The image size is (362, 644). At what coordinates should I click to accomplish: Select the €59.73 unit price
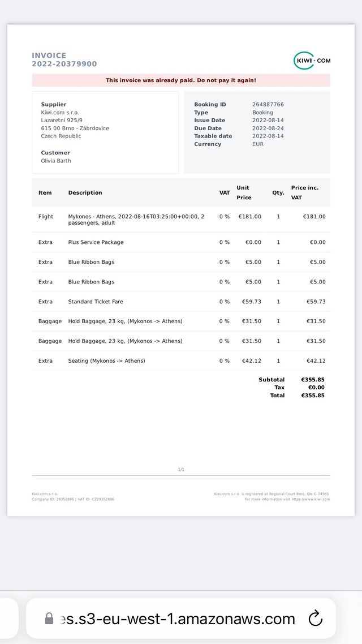pyautogui.click(x=252, y=302)
